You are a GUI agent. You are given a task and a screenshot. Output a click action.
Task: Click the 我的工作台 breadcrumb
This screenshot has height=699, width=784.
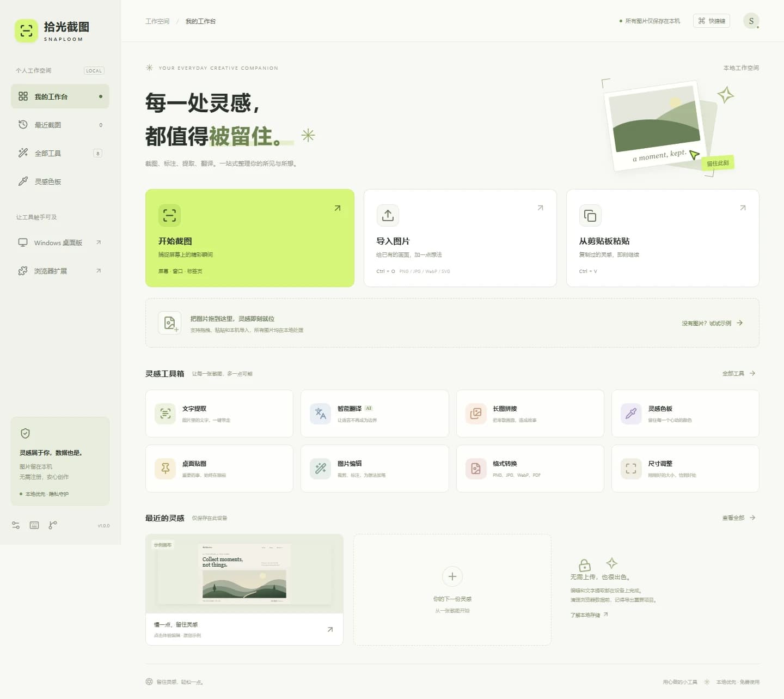(x=200, y=21)
